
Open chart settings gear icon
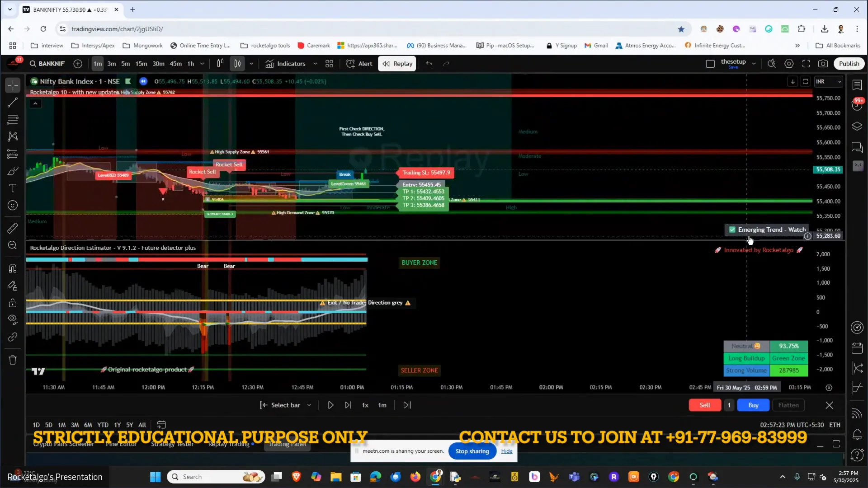pyautogui.click(x=789, y=64)
